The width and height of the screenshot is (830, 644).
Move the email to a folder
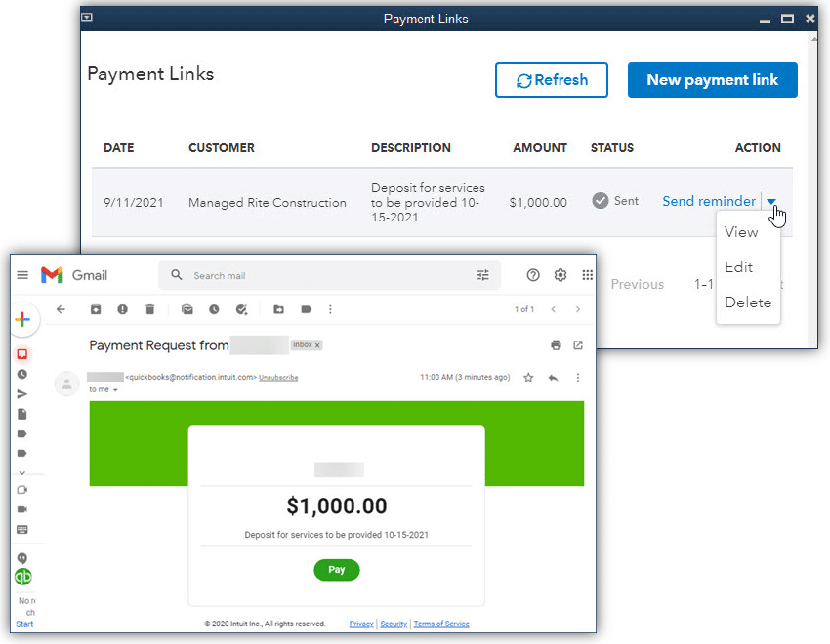(x=278, y=309)
